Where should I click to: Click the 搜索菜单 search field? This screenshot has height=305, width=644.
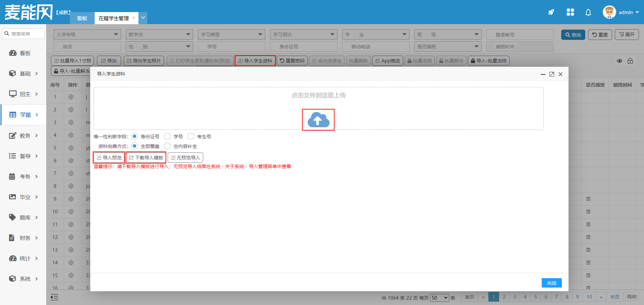click(23, 34)
